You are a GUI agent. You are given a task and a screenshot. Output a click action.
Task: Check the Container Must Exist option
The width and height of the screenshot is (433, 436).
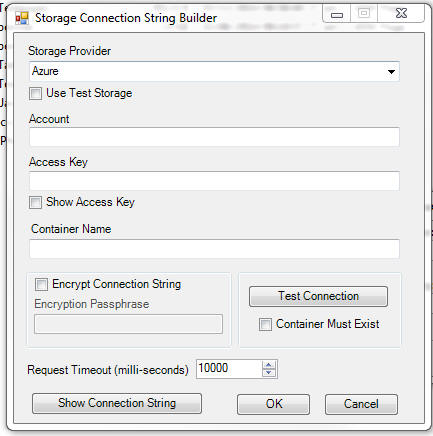(x=265, y=324)
